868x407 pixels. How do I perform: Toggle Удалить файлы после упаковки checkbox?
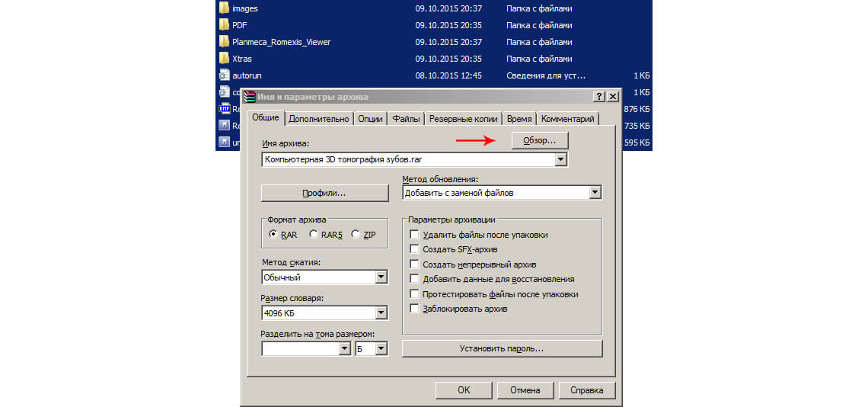(x=415, y=235)
